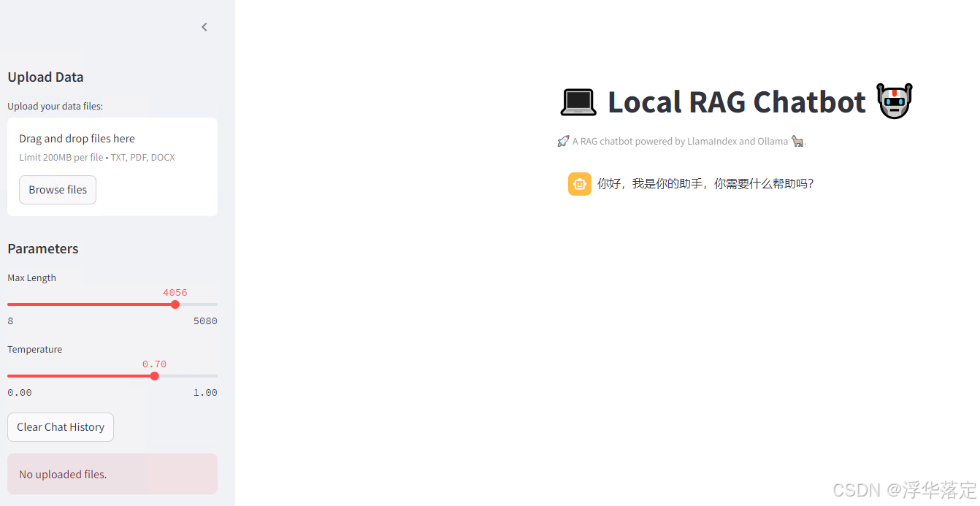Click the rocket emoji in the subtitle
The width and height of the screenshot is (980, 506).
coord(563,141)
